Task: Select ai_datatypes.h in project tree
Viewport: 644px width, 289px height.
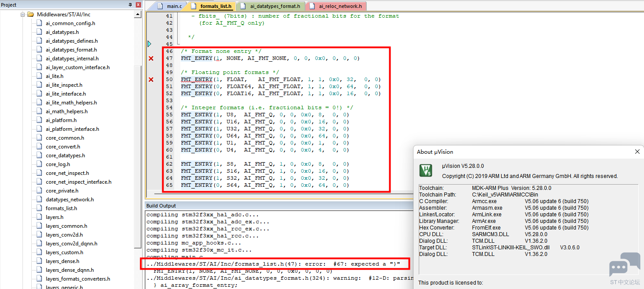Action: tap(62, 32)
